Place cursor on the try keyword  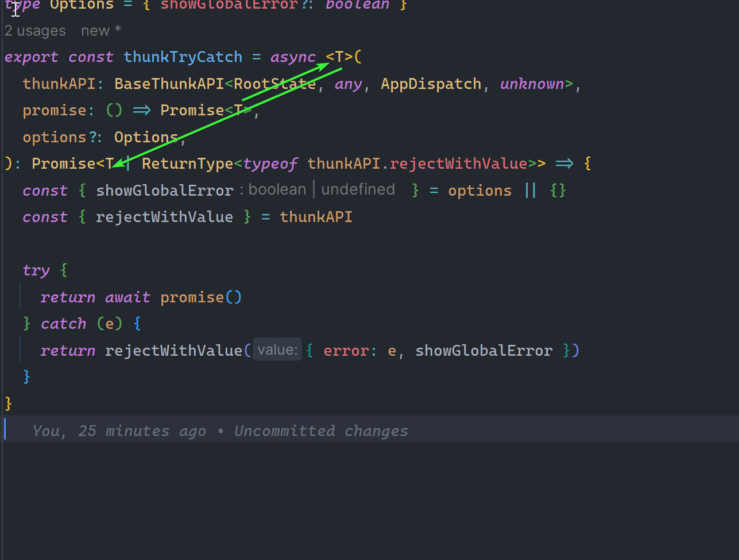[x=36, y=270]
